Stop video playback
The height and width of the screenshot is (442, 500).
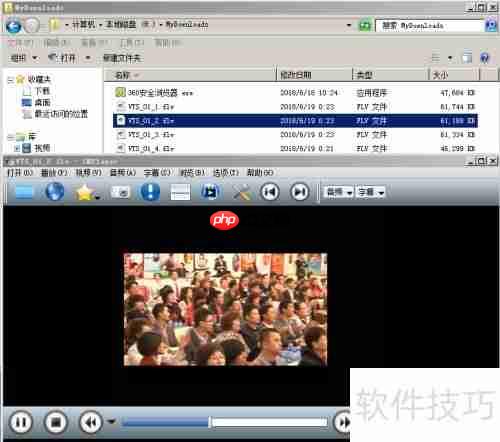[56, 422]
